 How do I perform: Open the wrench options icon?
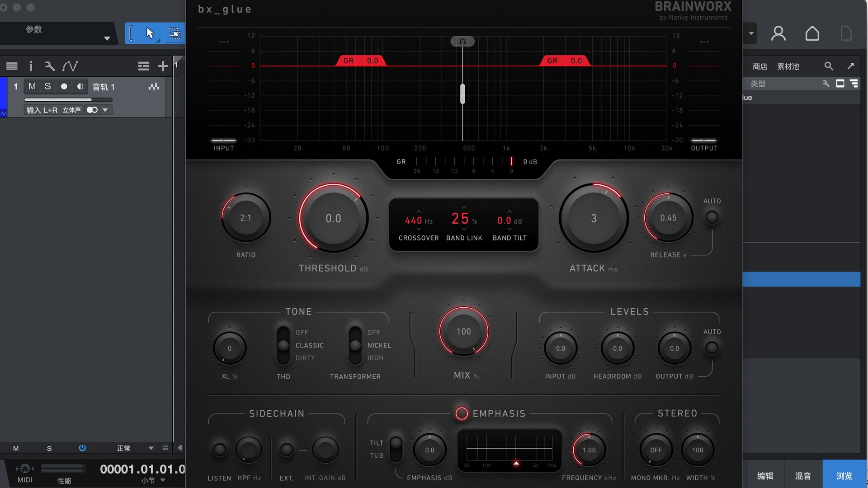click(50, 66)
